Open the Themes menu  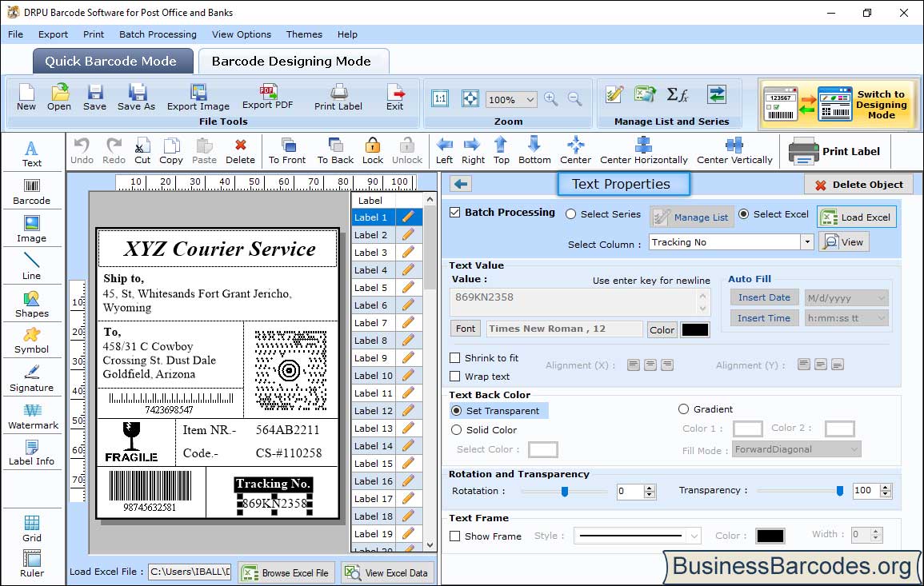pyautogui.click(x=304, y=34)
